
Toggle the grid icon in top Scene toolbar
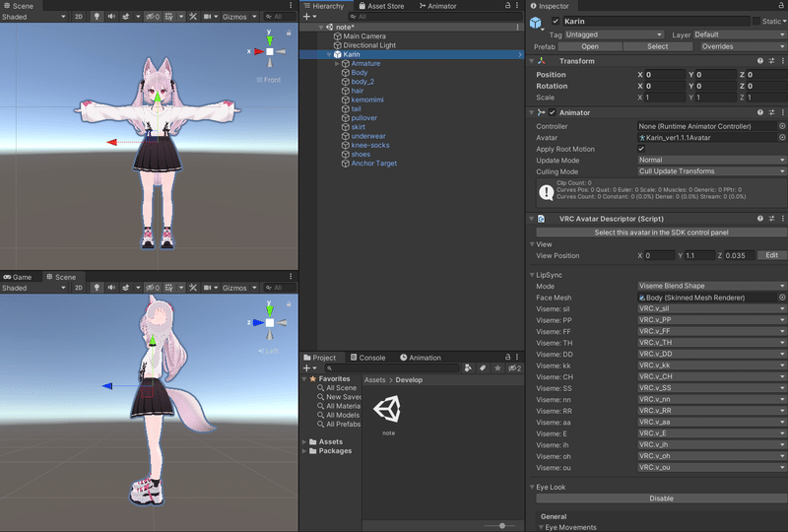point(168,17)
